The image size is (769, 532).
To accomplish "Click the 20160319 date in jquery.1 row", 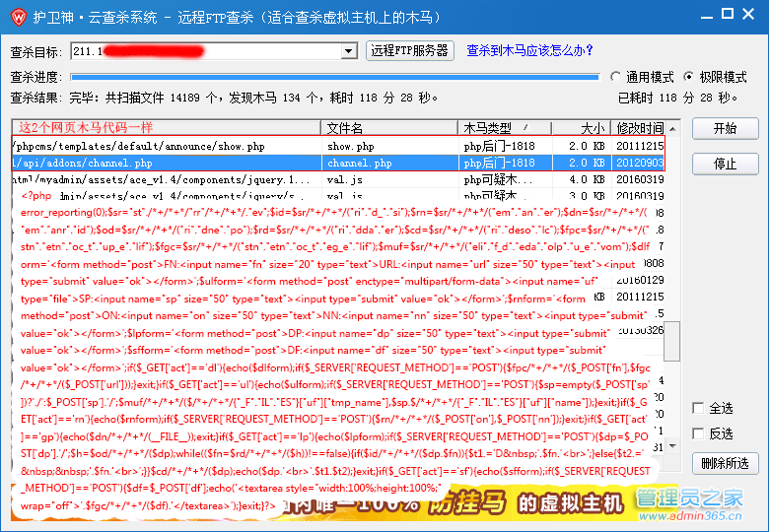I will [x=640, y=179].
